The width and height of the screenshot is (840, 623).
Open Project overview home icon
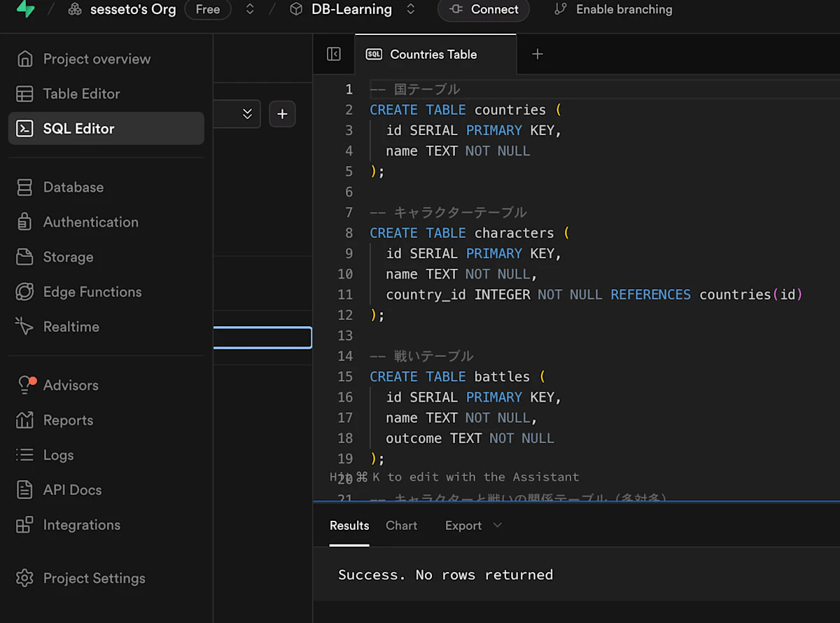click(x=24, y=59)
